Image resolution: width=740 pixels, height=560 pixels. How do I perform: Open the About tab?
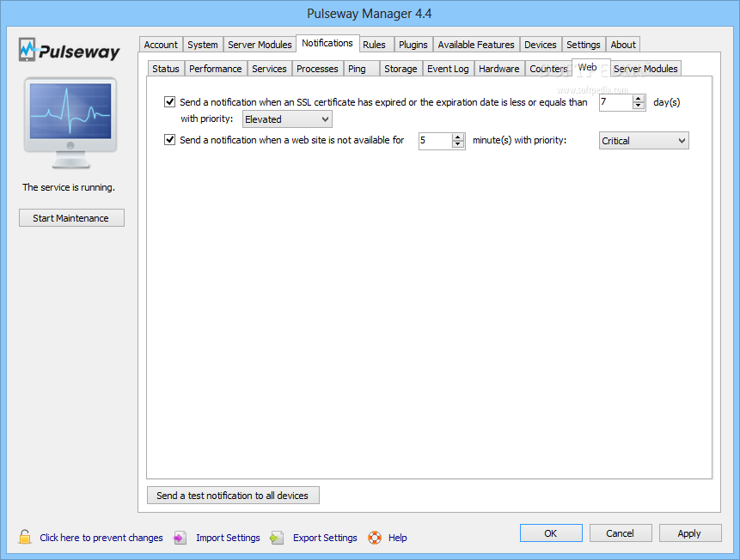(x=623, y=45)
